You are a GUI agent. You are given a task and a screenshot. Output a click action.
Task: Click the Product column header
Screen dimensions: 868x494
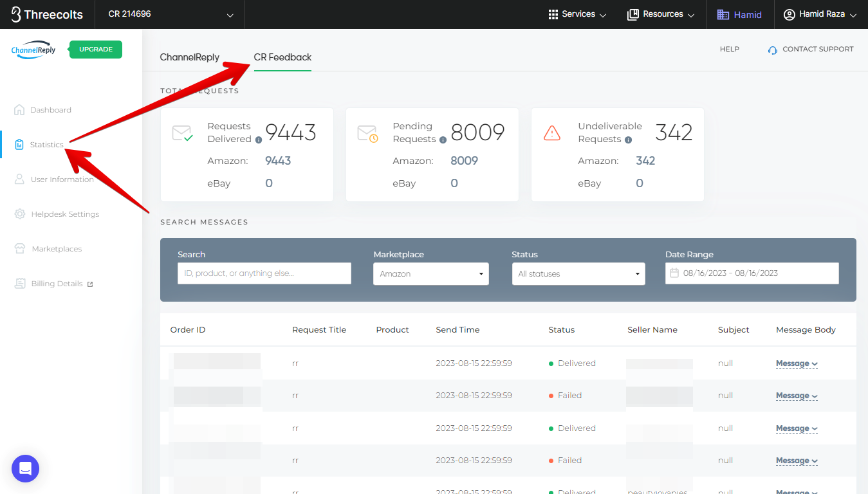pos(392,330)
